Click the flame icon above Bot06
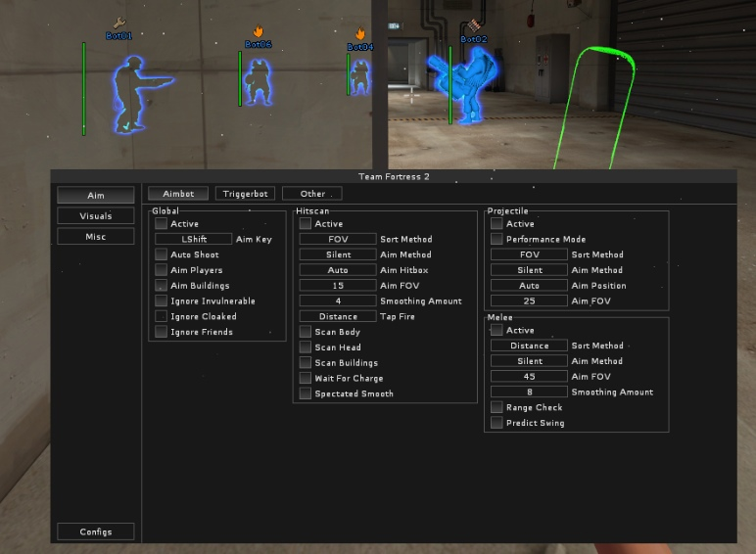Viewport: 756px width, 554px height. [x=259, y=31]
